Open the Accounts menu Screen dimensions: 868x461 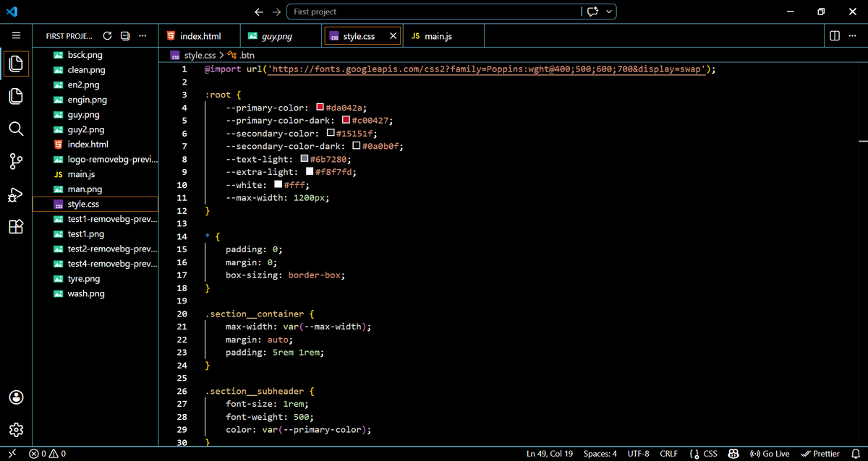pyautogui.click(x=16, y=397)
